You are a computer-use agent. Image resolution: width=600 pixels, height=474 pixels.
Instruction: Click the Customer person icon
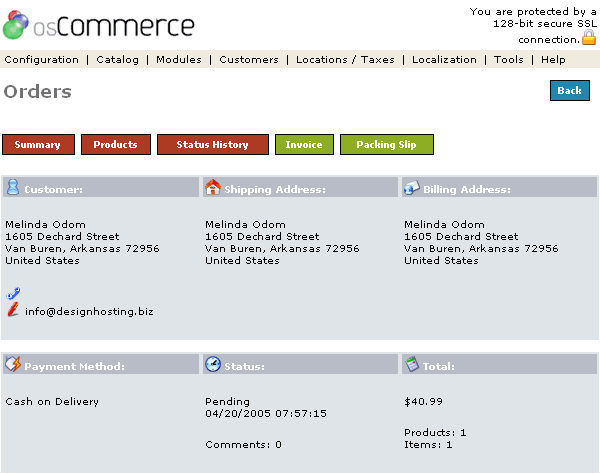(13, 187)
